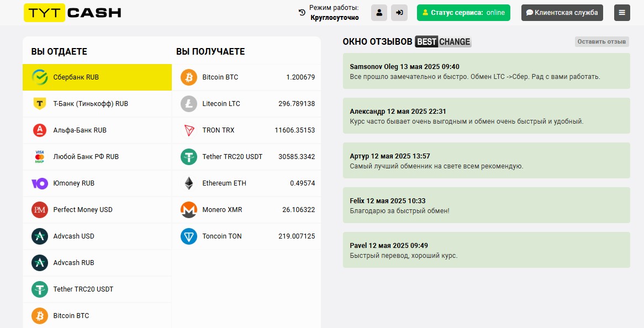Click the Advcash USD icon

coord(40,236)
